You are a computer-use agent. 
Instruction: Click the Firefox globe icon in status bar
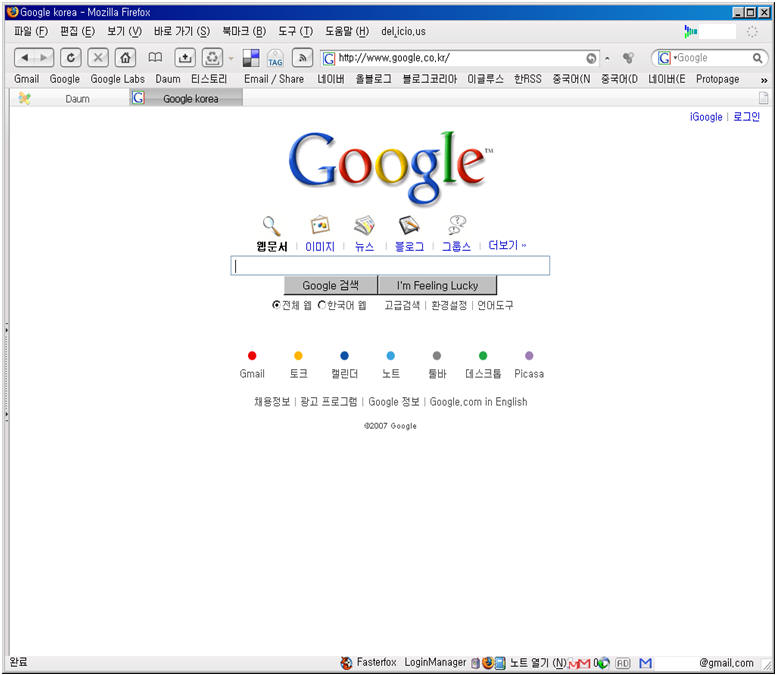pyautogui.click(x=487, y=663)
